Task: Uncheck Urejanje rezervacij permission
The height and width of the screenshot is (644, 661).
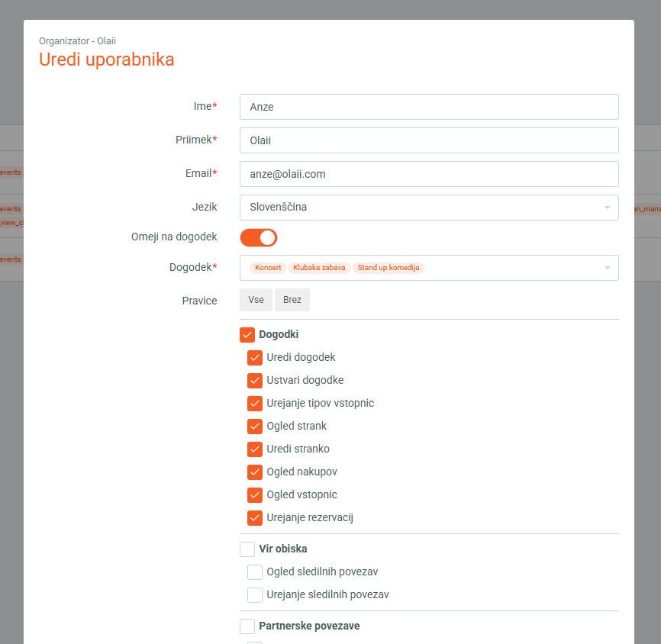Action: click(x=255, y=517)
